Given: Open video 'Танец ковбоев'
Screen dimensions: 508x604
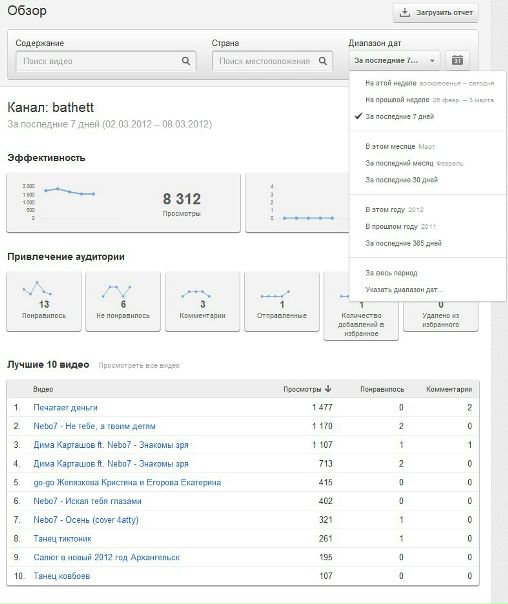Looking at the screenshot, I should click(x=62, y=576).
